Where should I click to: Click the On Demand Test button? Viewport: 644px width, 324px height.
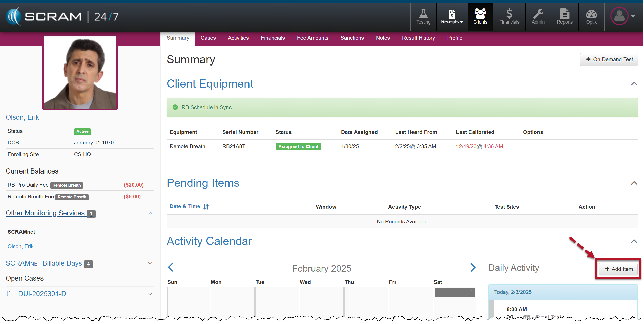609,59
